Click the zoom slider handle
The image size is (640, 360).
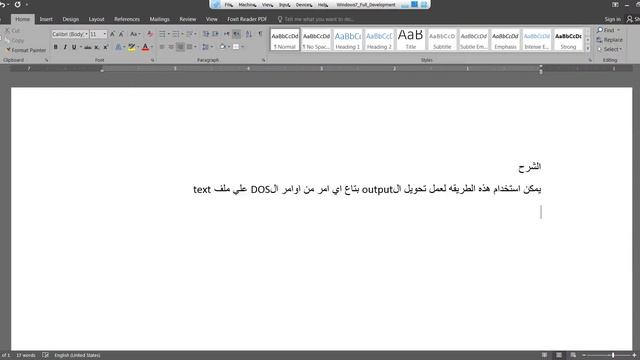(x=613, y=355)
